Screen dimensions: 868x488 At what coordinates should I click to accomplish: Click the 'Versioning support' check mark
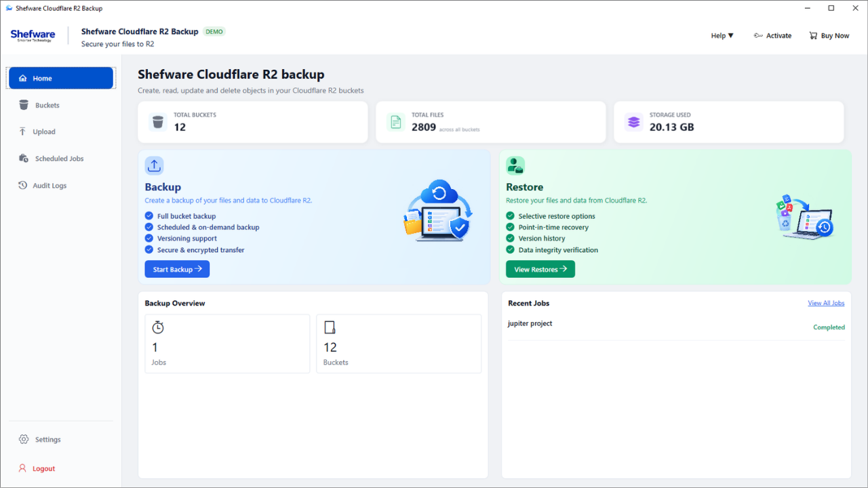tap(149, 238)
